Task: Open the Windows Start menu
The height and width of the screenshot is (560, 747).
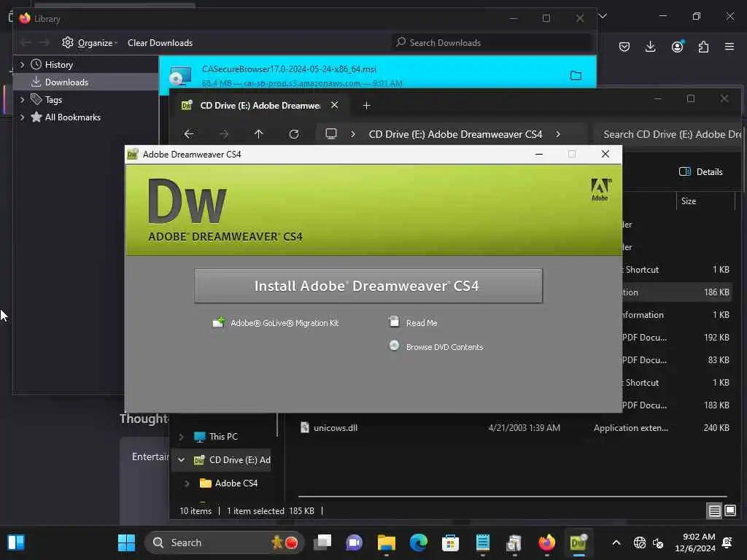Action: click(x=127, y=542)
